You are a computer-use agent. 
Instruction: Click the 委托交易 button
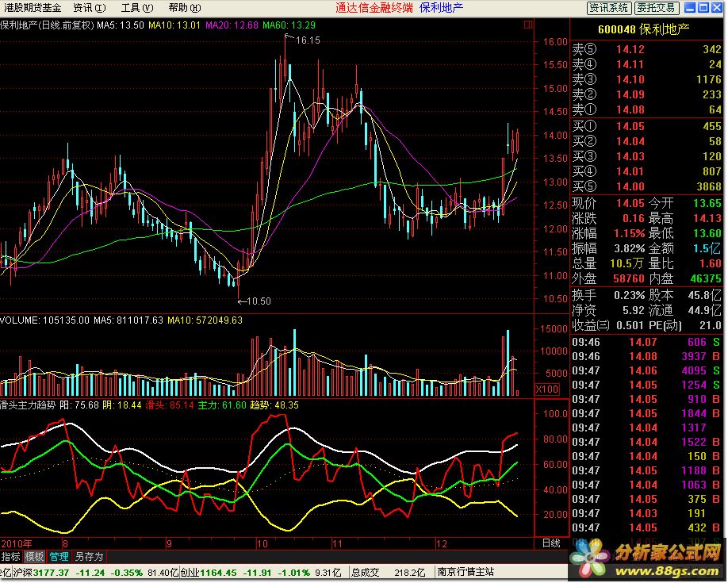[656, 8]
